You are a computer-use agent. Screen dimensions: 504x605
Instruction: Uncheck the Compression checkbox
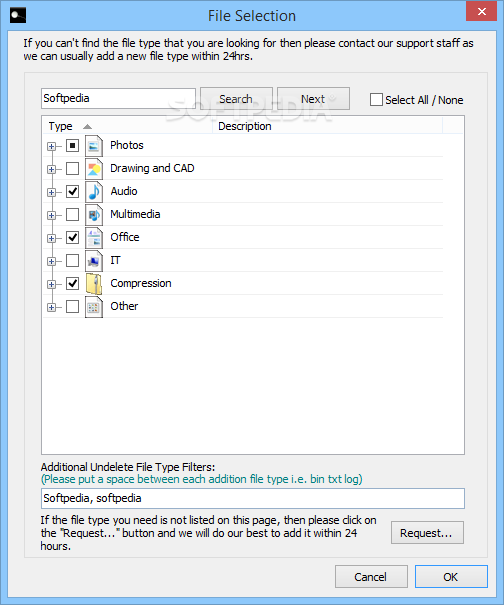73,284
